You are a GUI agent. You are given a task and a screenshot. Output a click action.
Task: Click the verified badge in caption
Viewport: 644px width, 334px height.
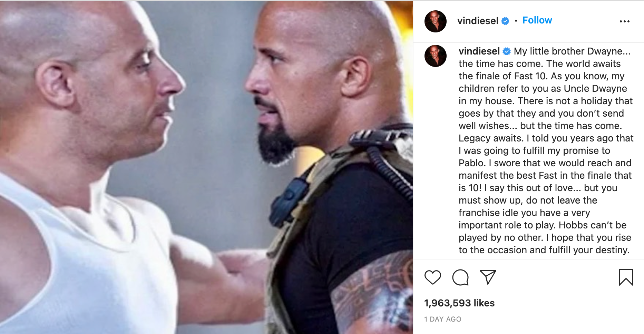(x=507, y=51)
